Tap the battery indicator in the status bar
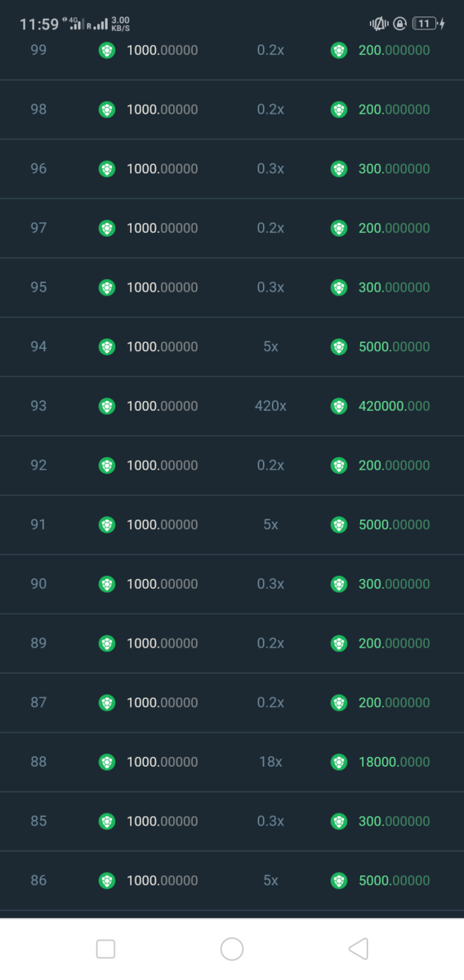 point(426,24)
